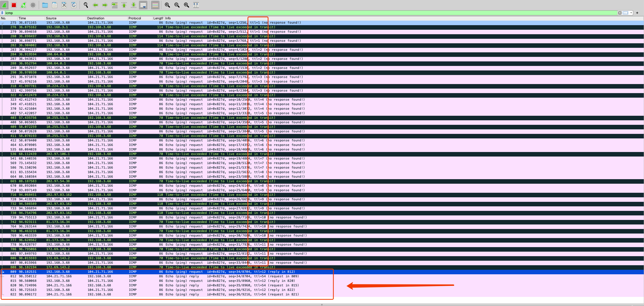Jump to the last packet

click(x=134, y=5)
